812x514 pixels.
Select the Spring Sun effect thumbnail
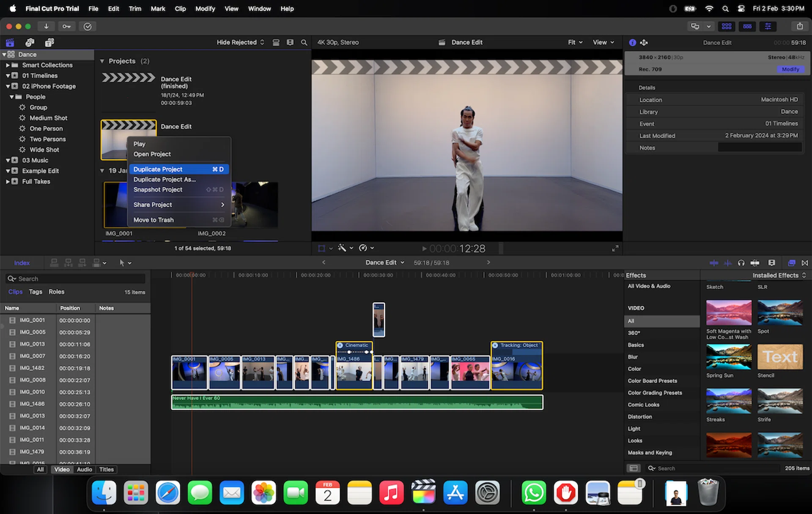(728, 356)
